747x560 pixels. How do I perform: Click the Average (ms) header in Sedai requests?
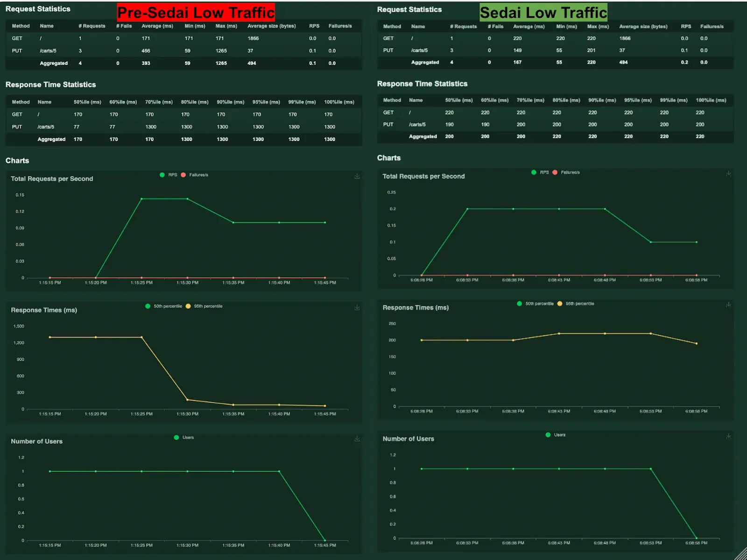pos(529,27)
